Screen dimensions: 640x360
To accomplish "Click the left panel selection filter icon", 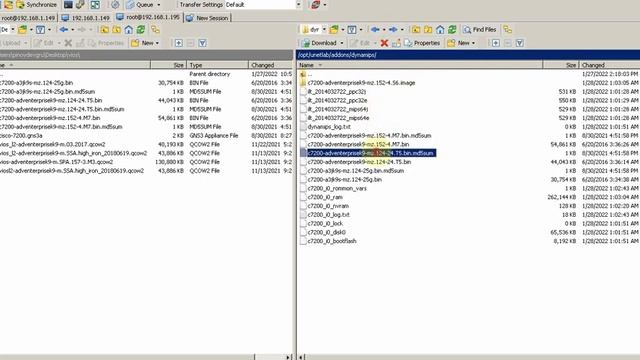I will tap(202, 43).
